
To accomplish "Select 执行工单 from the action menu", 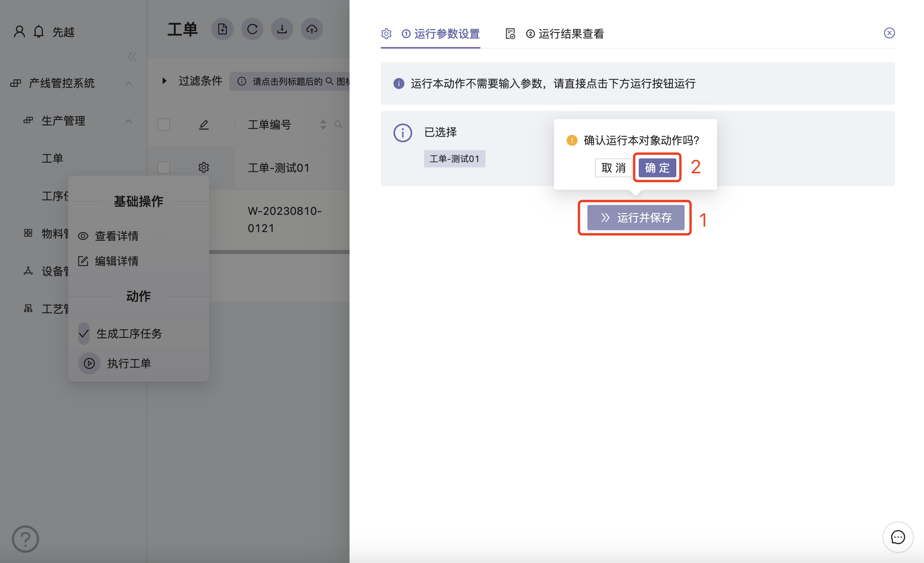I will pos(129,363).
